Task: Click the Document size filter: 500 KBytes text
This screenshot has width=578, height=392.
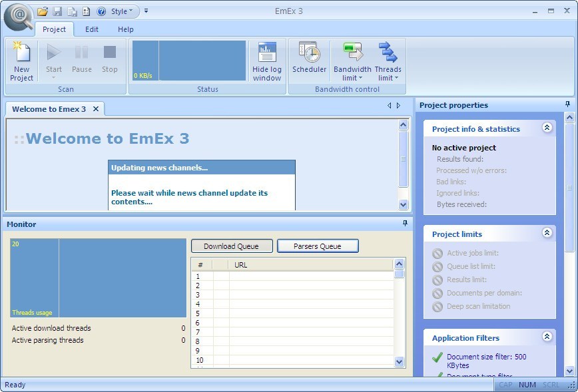Action: point(487,361)
